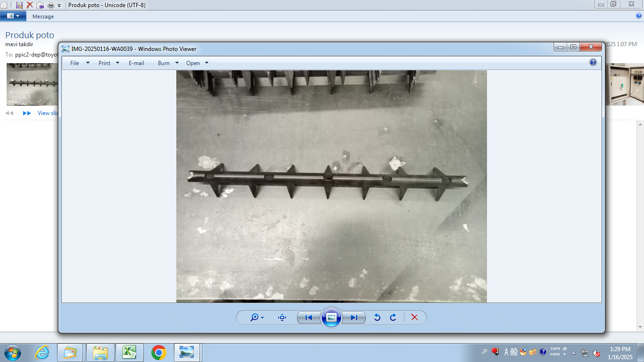Open the File menu in Photo Viewer
The image size is (644, 362).
click(x=74, y=63)
